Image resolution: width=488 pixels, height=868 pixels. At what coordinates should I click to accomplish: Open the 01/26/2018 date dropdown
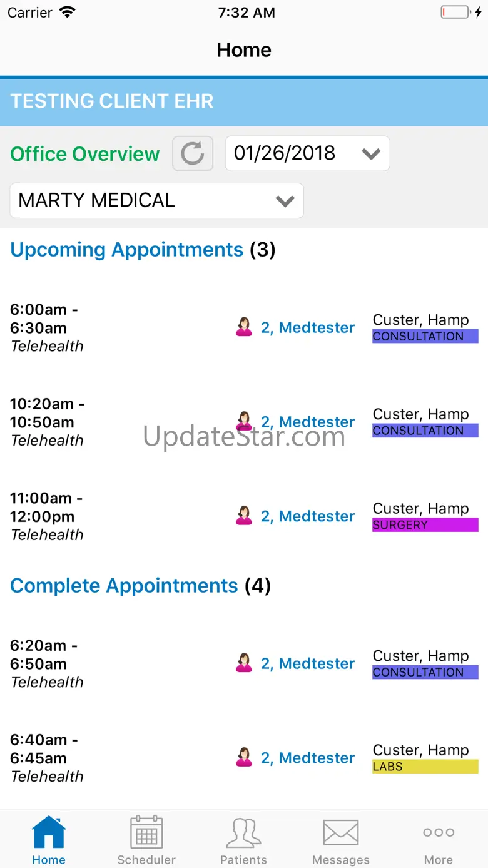pyautogui.click(x=307, y=153)
